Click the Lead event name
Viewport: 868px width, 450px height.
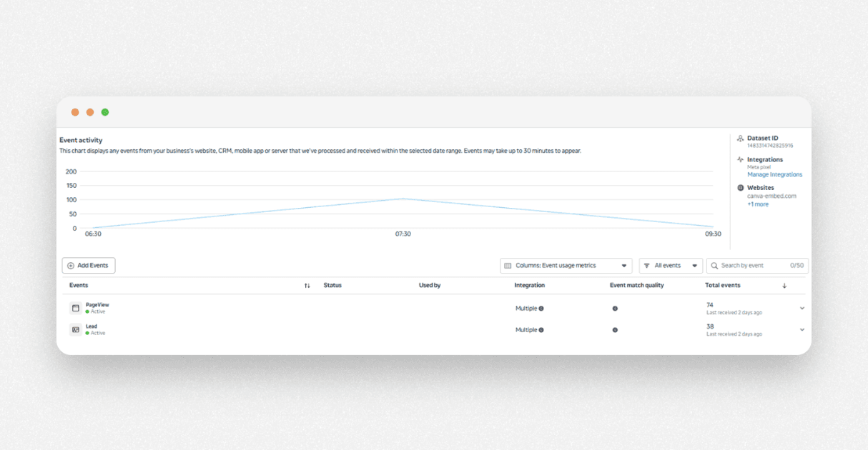[92, 326]
